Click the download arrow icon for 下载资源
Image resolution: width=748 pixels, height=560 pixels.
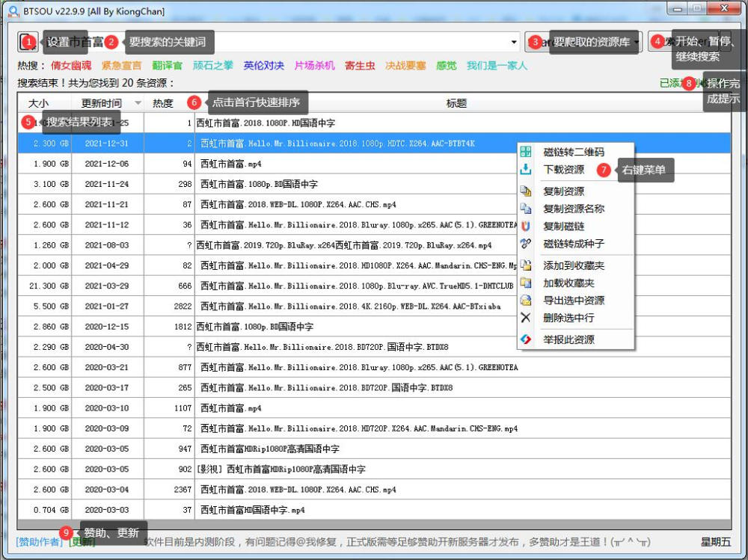[526, 169]
